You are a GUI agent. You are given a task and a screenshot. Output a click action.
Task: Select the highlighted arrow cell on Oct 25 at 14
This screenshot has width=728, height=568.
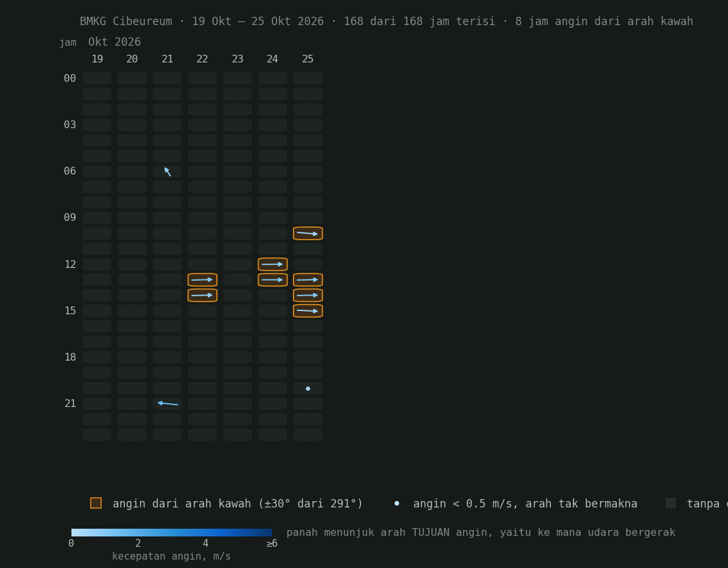(308, 296)
